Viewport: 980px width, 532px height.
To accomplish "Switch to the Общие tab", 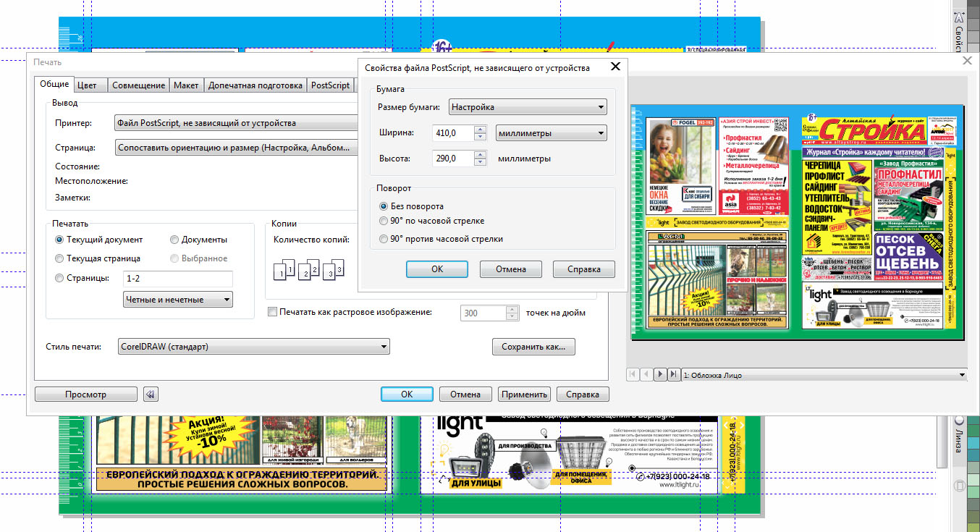I will pos(54,84).
